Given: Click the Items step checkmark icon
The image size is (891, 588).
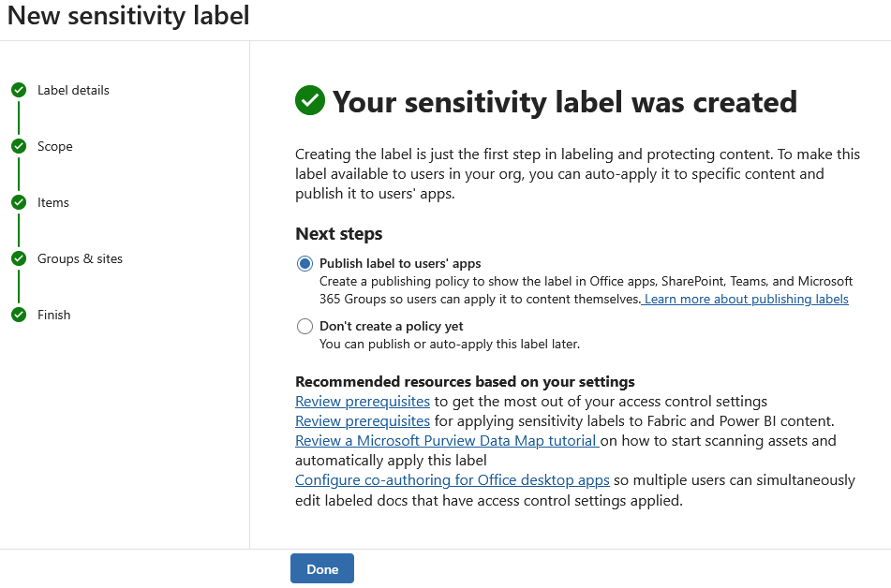Looking at the screenshot, I should (18, 202).
